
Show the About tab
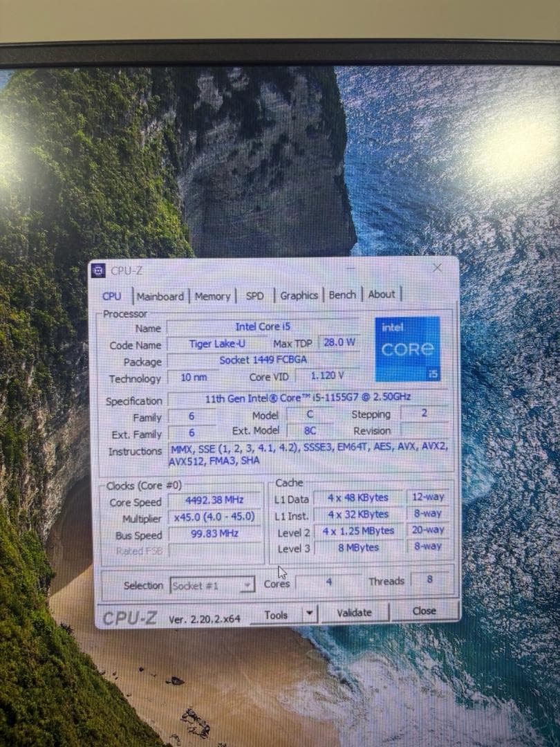pos(382,295)
